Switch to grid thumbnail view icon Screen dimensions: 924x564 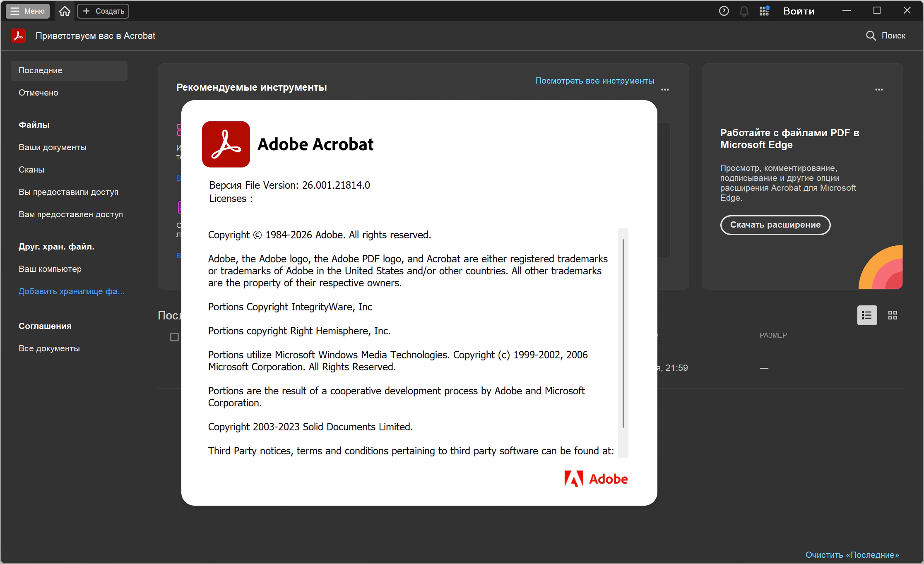[893, 315]
